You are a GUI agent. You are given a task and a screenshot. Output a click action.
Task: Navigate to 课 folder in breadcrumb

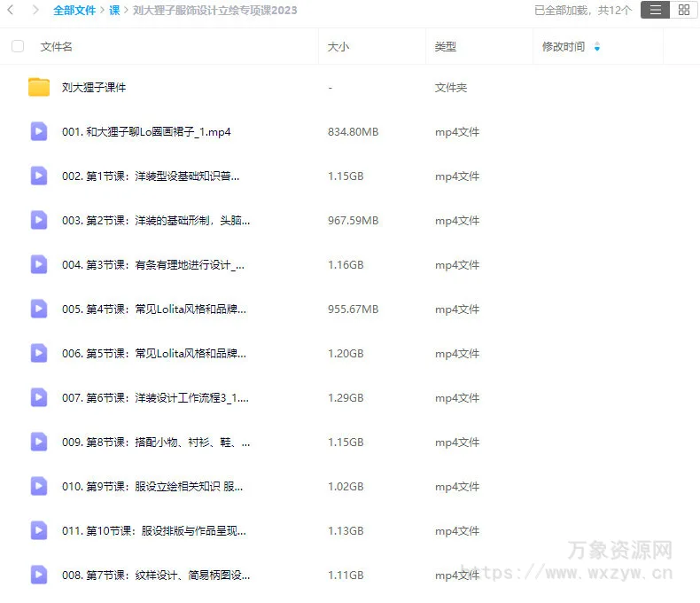pyautogui.click(x=114, y=11)
